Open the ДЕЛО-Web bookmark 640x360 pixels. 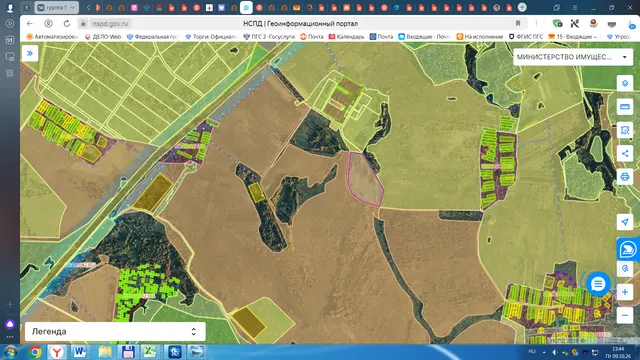tap(103, 37)
